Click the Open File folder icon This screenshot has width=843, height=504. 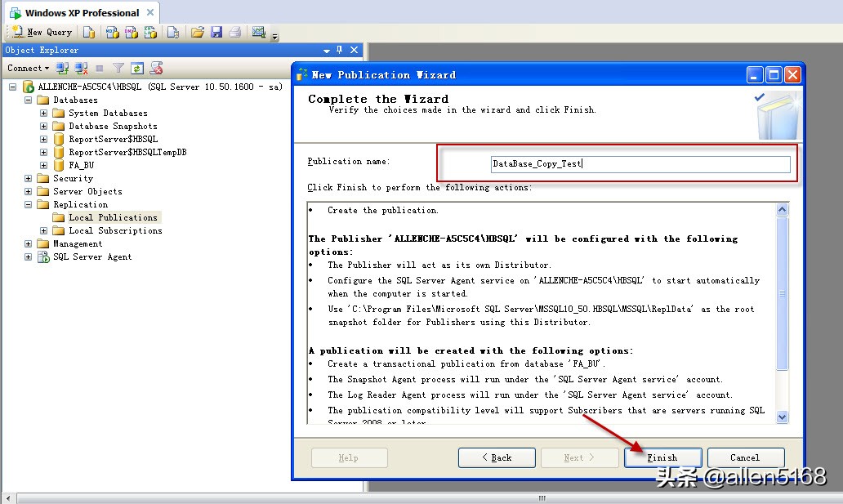click(x=196, y=32)
